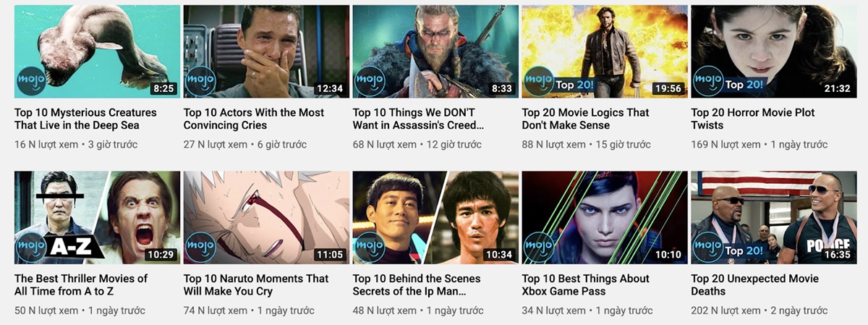Play the Unexpected Movie Deaths video thumbnail
868x325 pixels.
tap(774, 217)
